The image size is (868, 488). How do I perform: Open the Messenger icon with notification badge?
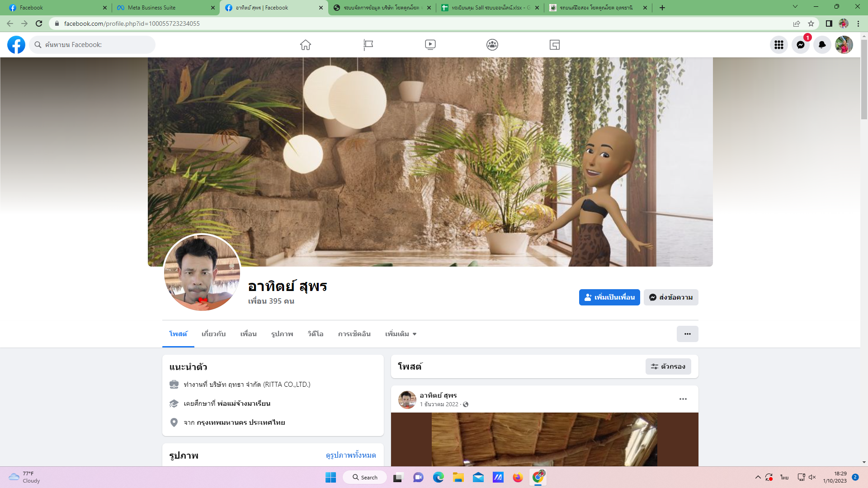[x=800, y=45]
